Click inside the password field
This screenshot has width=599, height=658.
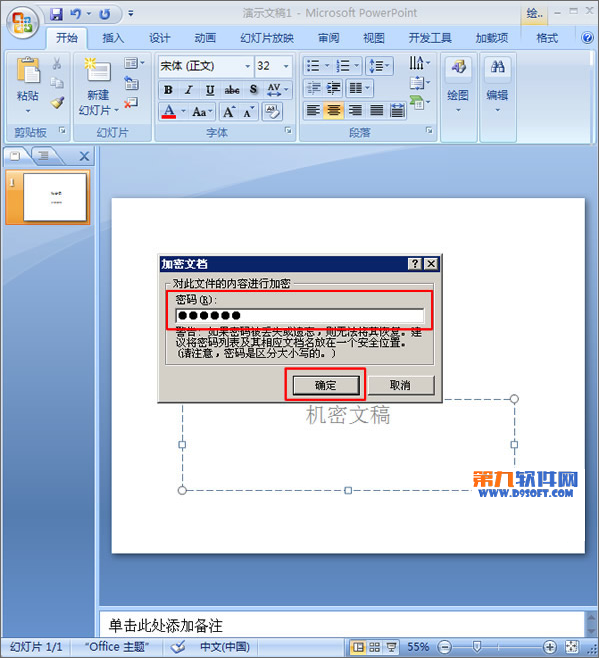[x=300, y=316]
